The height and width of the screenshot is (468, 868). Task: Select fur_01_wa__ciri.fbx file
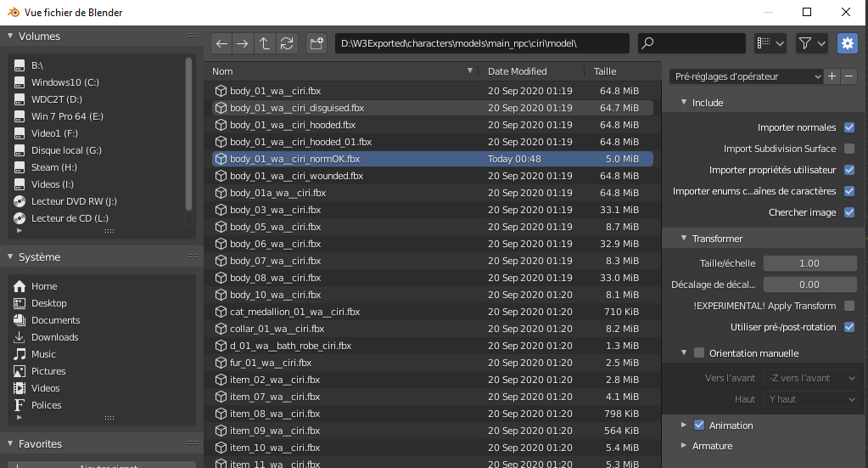click(x=433, y=363)
